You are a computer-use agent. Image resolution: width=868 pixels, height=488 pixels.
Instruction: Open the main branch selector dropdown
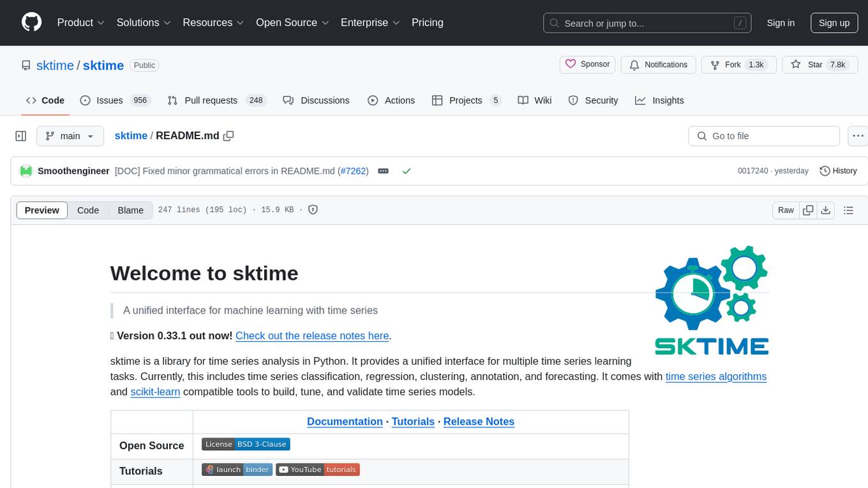[70, 136]
